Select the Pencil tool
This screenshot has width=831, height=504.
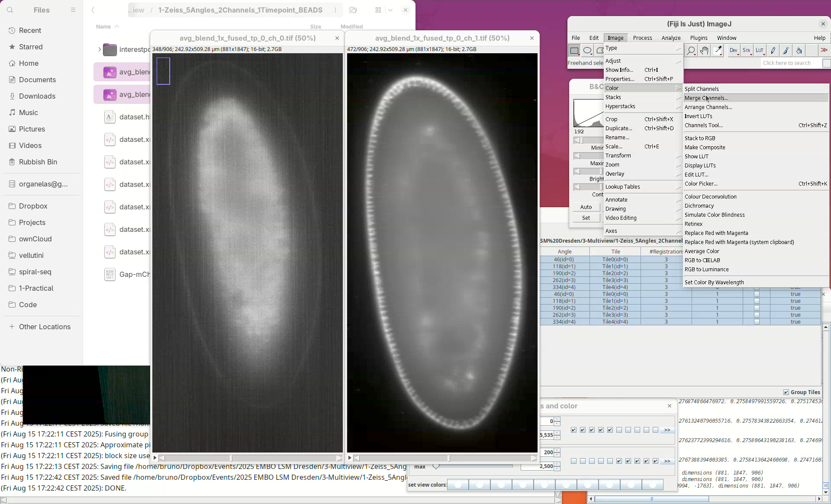tap(773, 51)
